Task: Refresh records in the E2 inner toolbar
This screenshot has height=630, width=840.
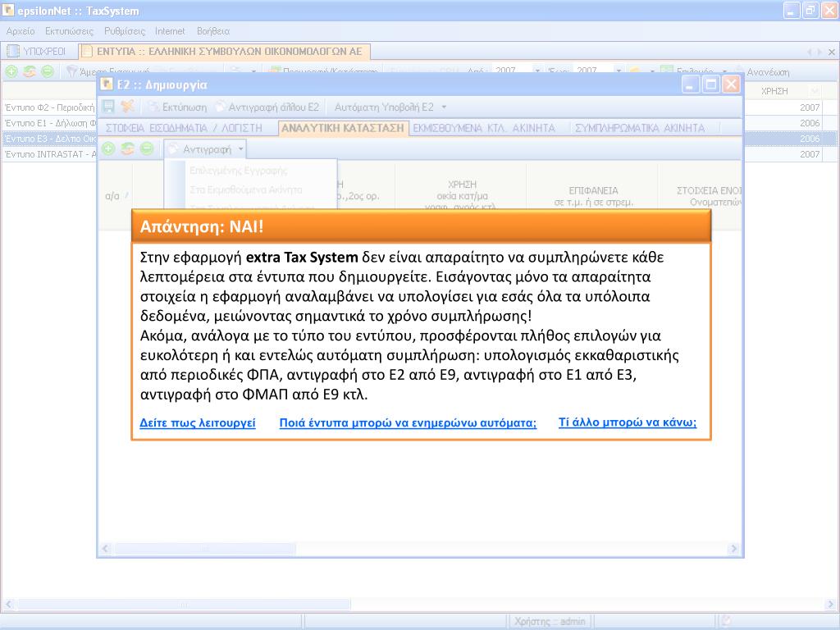Action: [127, 149]
